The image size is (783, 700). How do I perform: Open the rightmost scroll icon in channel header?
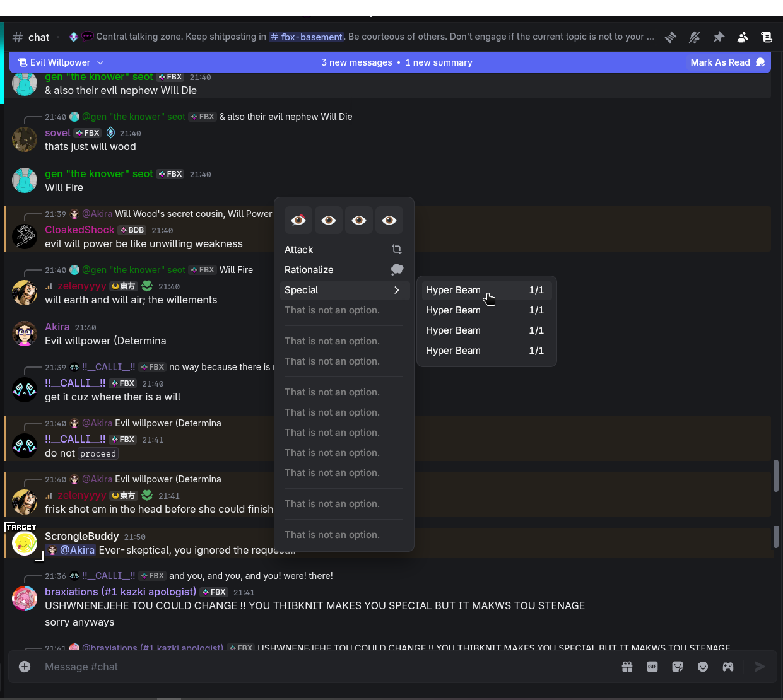click(x=767, y=37)
